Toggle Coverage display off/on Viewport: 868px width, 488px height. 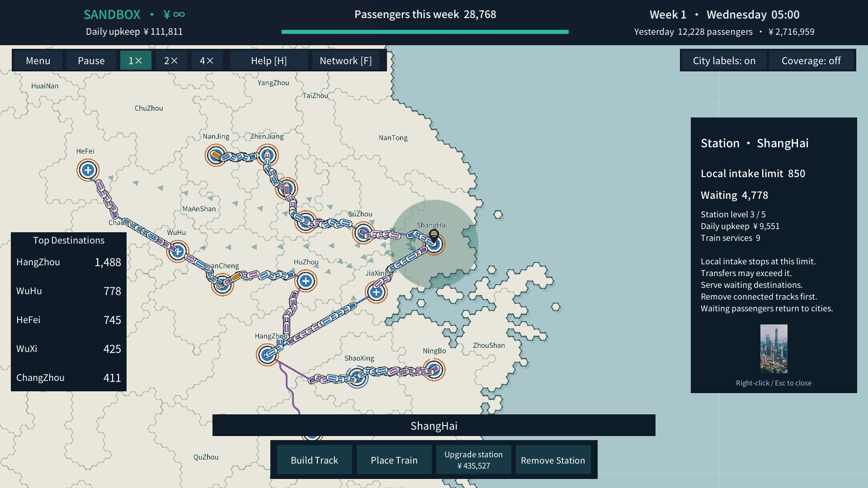point(811,61)
